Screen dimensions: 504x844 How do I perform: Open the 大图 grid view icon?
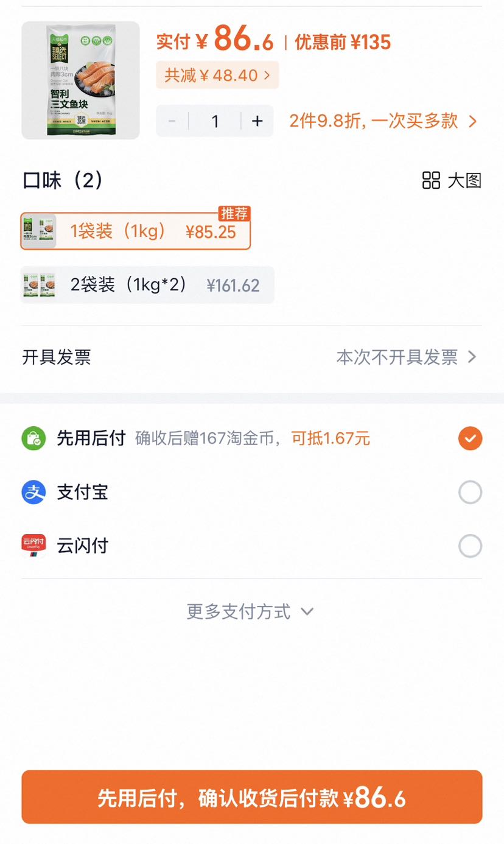431,180
